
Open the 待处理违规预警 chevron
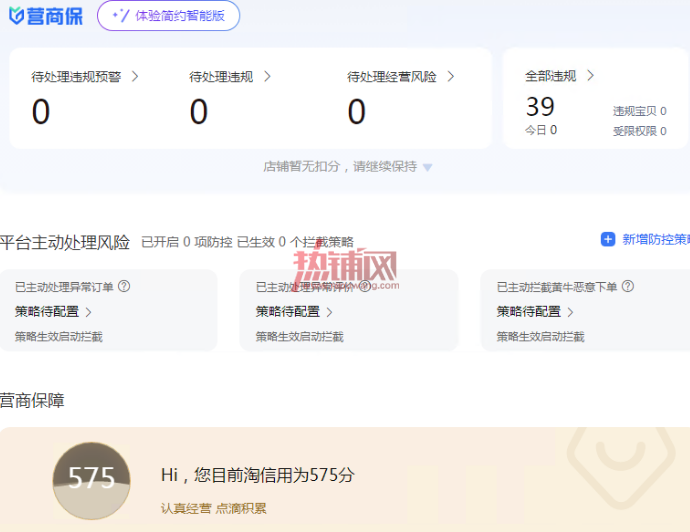coord(135,77)
